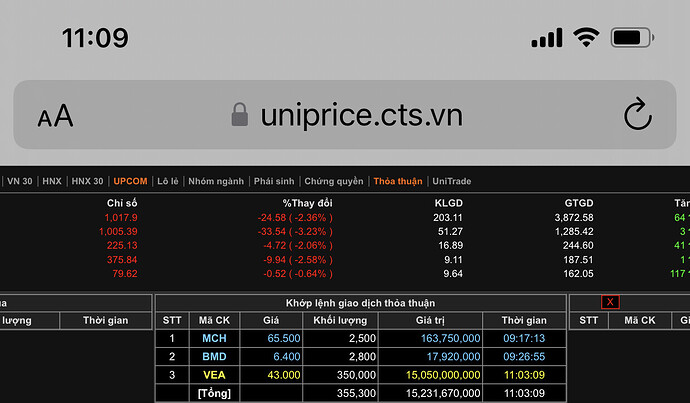Open the Nhóm ngành menu

tap(216, 181)
